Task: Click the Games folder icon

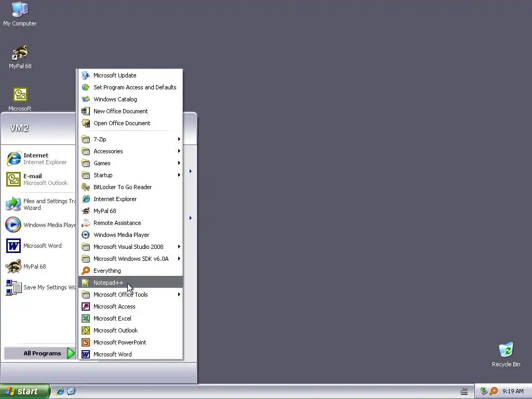Action: point(86,163)
